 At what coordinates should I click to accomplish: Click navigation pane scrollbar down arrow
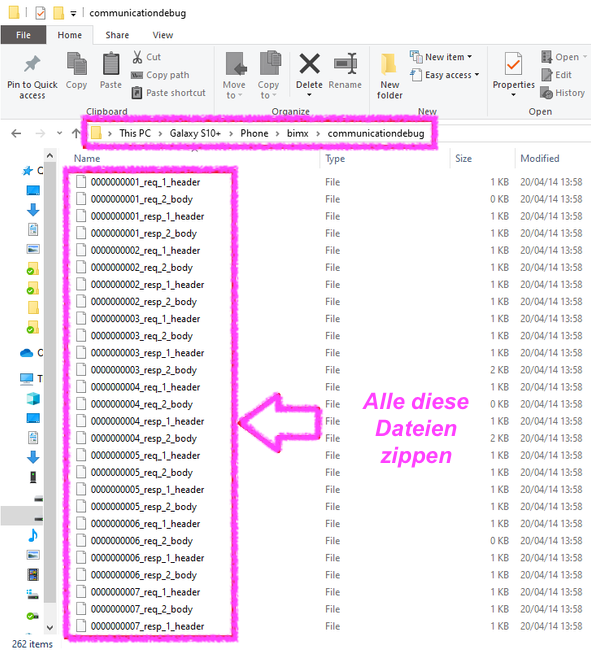click(x=50, y=627)
